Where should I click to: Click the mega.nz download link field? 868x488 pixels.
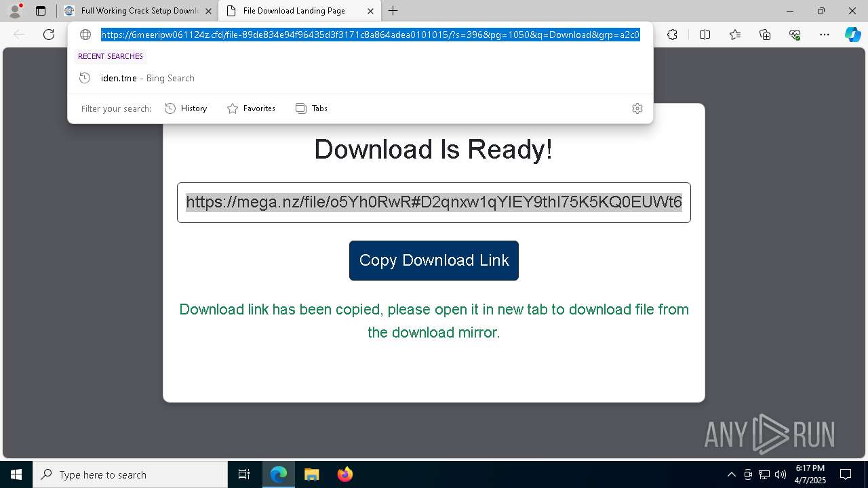coord(434,202)
